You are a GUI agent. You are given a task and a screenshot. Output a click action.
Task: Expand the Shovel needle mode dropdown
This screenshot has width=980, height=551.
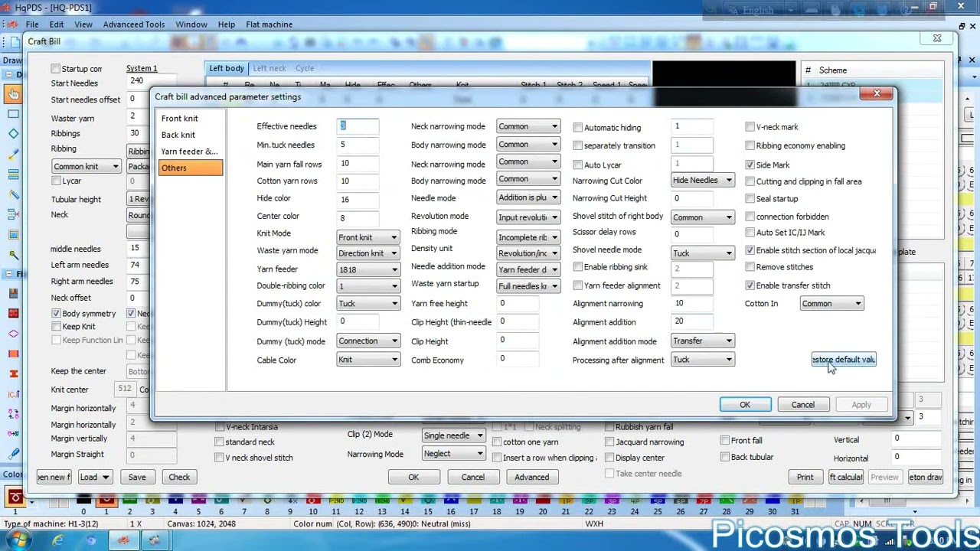tap(702, 253)
